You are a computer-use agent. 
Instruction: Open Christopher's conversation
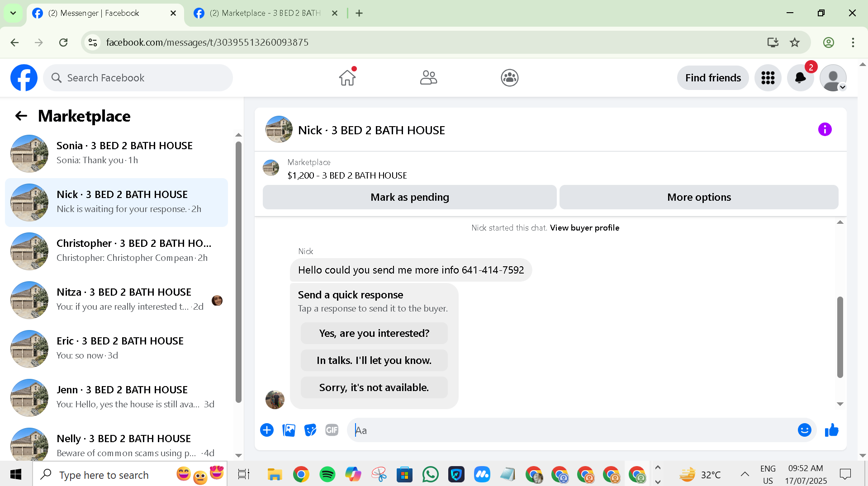coord(117,251)
